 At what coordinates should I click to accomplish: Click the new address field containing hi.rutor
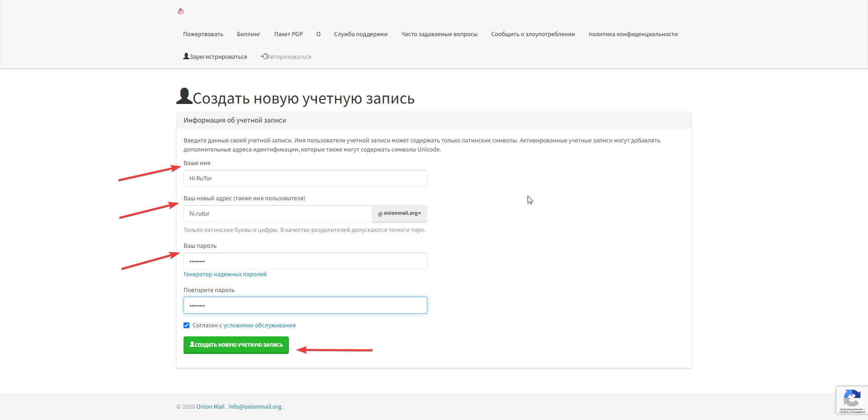[x=278, y=214]
